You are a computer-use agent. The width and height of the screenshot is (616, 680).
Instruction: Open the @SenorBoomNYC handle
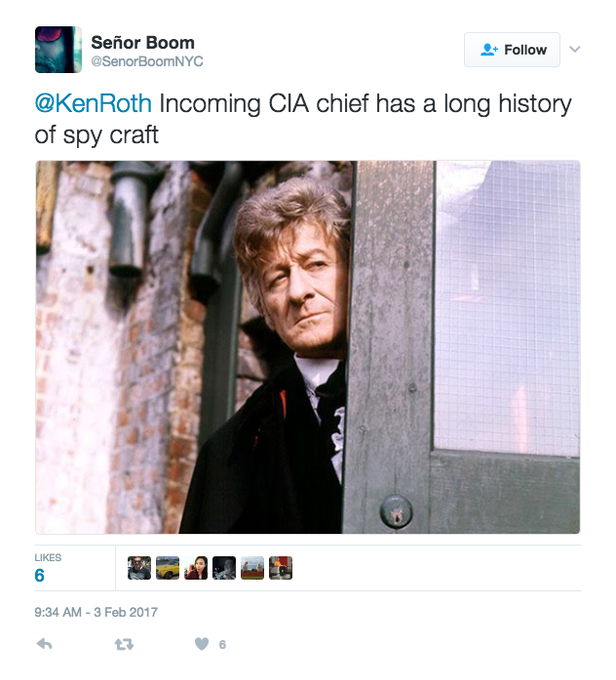(147, 61)
